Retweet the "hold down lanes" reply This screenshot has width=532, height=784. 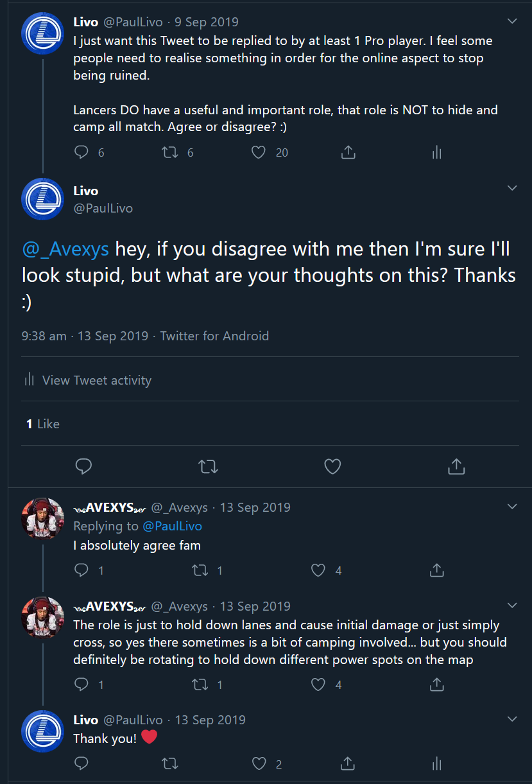tap(200, 684)
